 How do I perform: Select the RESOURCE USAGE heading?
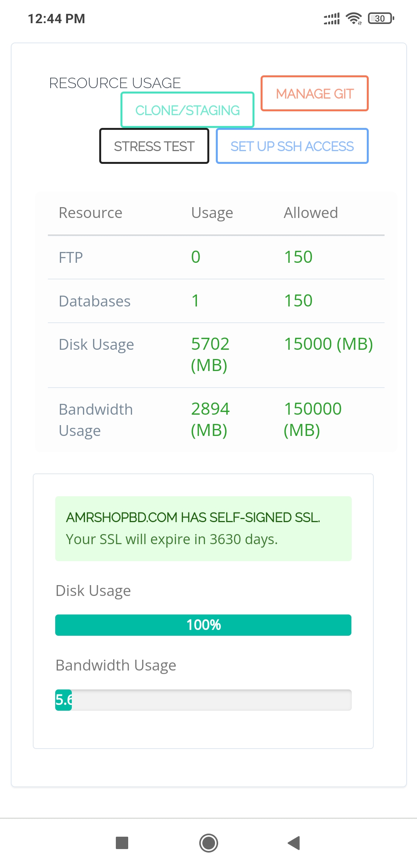point(115,82)
